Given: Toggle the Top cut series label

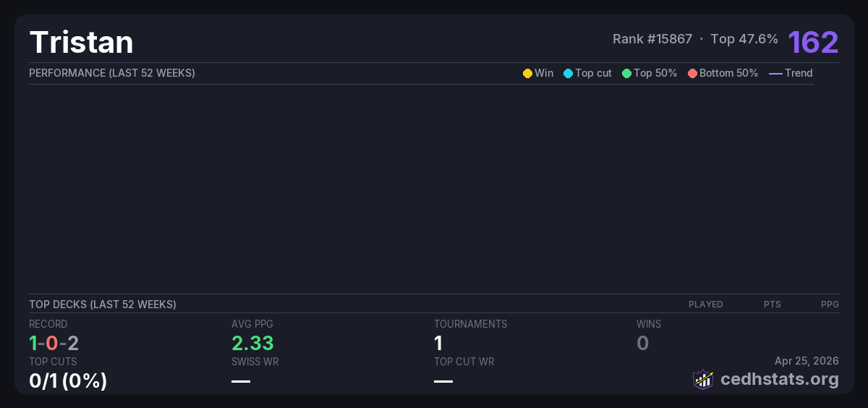Looking at the screenshot, I should (x=593, y=73).
